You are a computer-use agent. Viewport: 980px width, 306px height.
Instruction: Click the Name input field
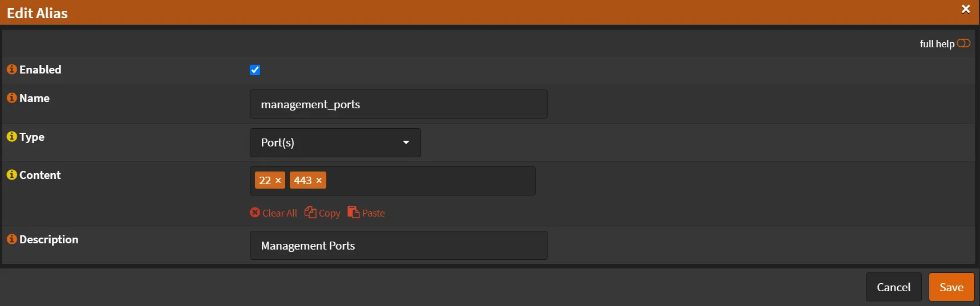click(398, 104)
